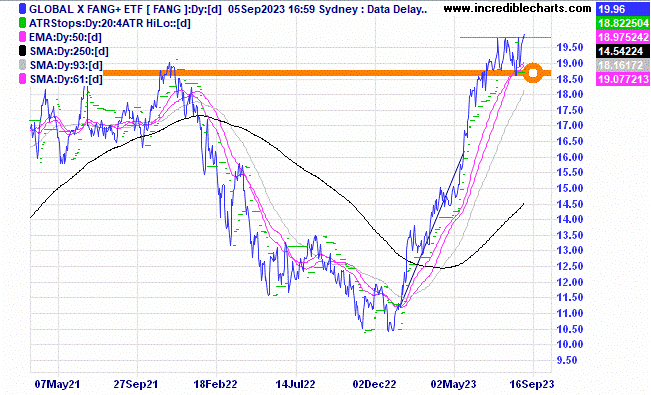The image size is (651, 395).
Task: Click the 14.00 price axis label
Action: [570, 219]
